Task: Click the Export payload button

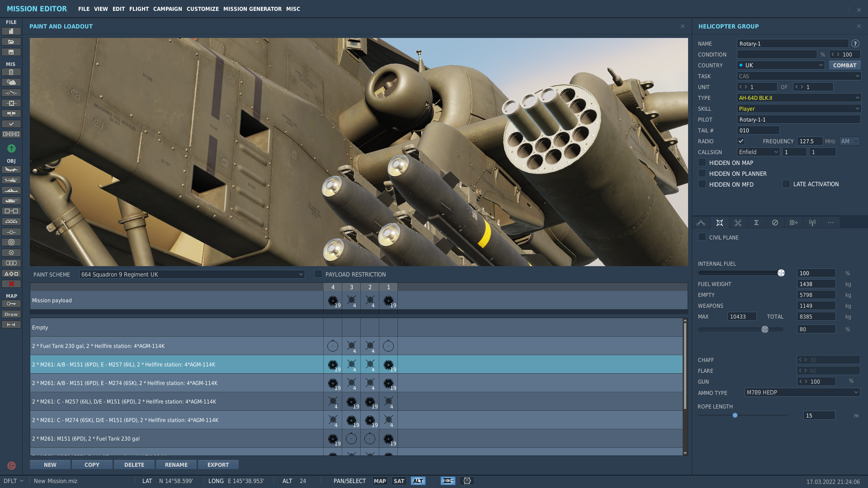Action: point(218,465)
